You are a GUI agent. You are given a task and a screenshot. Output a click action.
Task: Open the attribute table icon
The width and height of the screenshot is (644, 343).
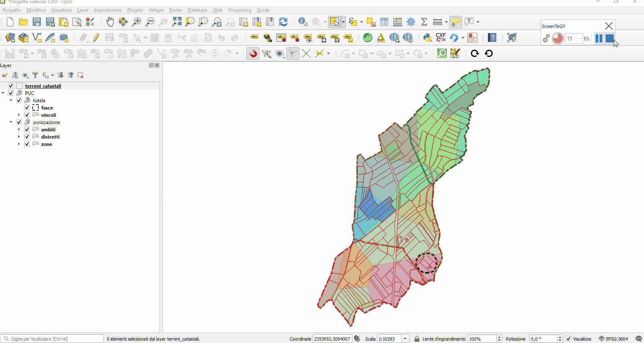click(384, 22)
